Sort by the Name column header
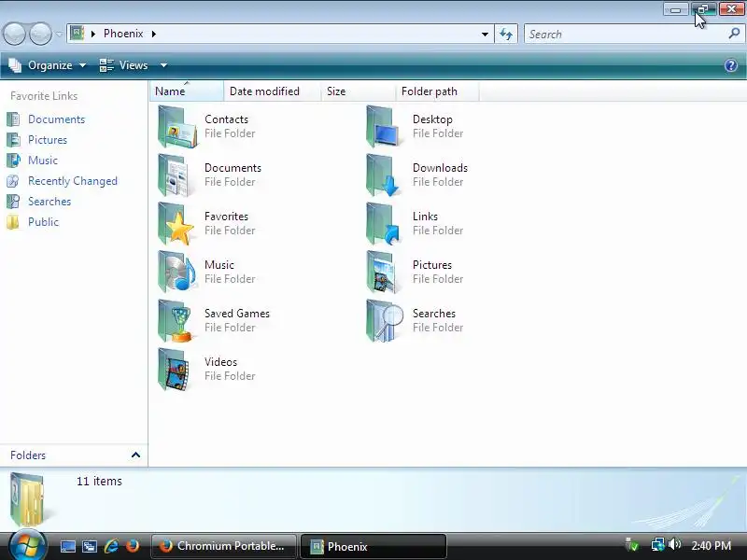 [186, 91]
